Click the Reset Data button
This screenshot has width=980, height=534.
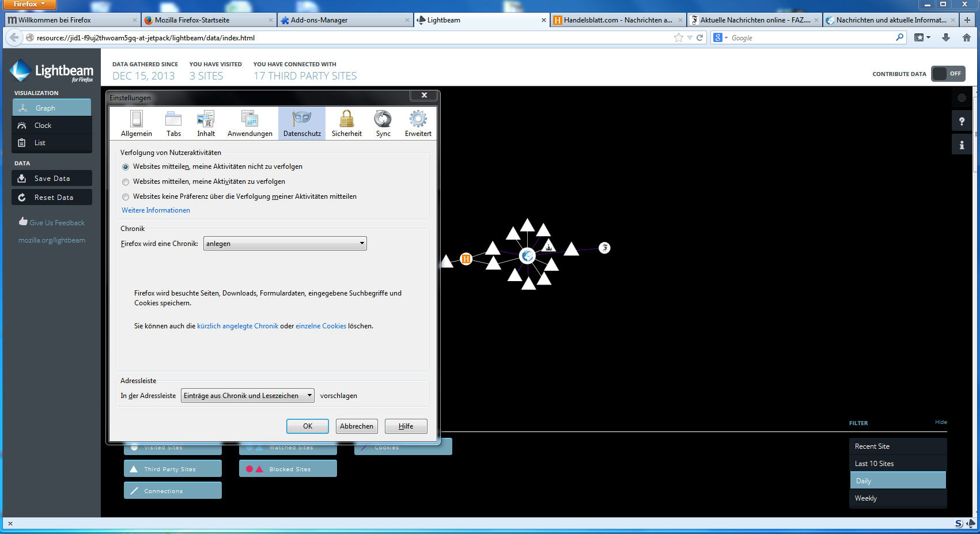(52, 197)
